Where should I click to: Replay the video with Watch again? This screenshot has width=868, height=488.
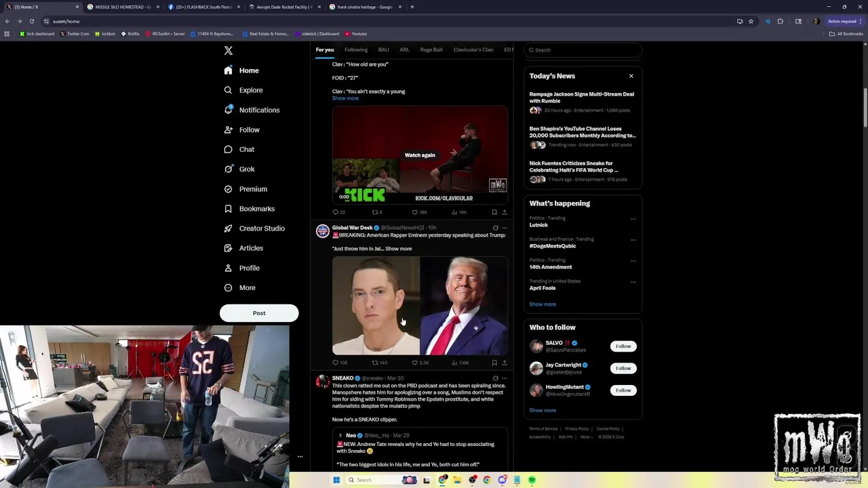[420, 155]
